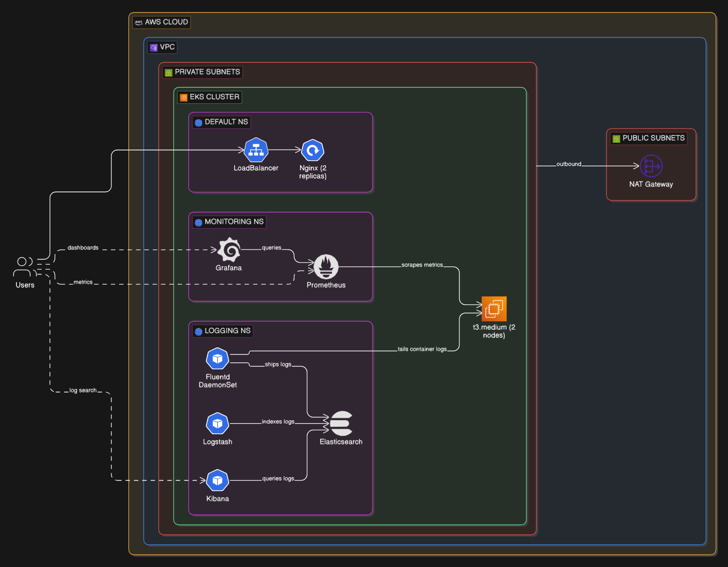Select the Logstash pod icon
The image size is (728, 567).
coord(218,423)
